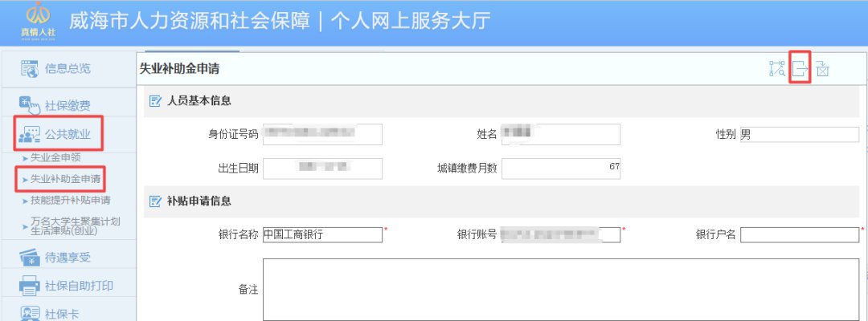Focus the 身份证号码 input field
868x321 pixels.
click(323, 134)
